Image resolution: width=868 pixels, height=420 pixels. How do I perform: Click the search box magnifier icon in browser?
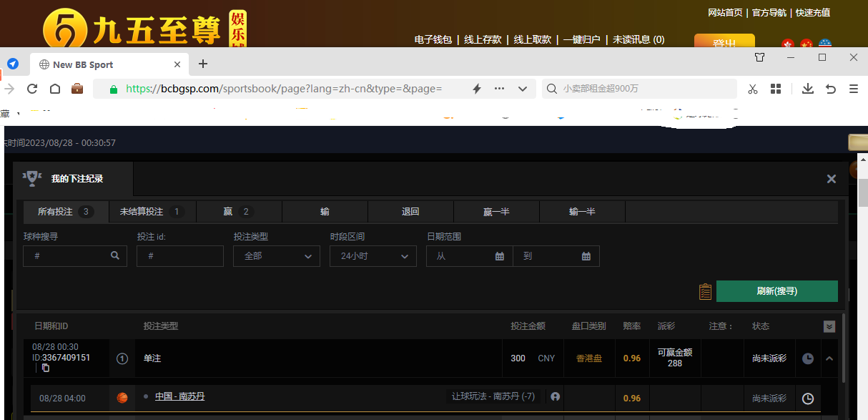(x=552, y=89)
